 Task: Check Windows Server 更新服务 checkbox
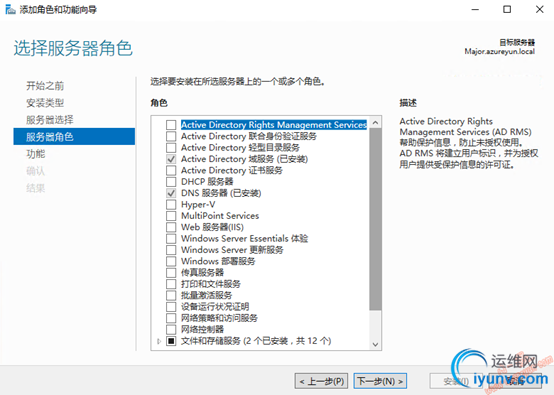click(x=171, y=250)
